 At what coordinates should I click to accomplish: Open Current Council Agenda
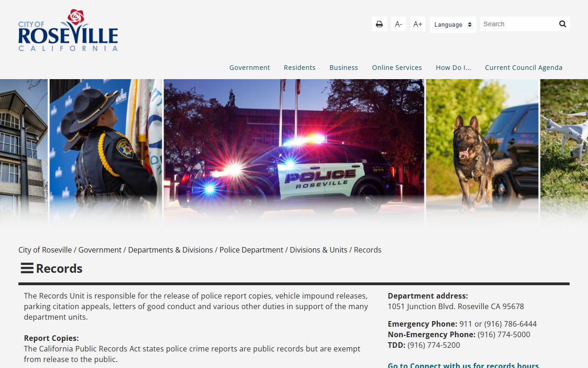[x=524, y=68]
